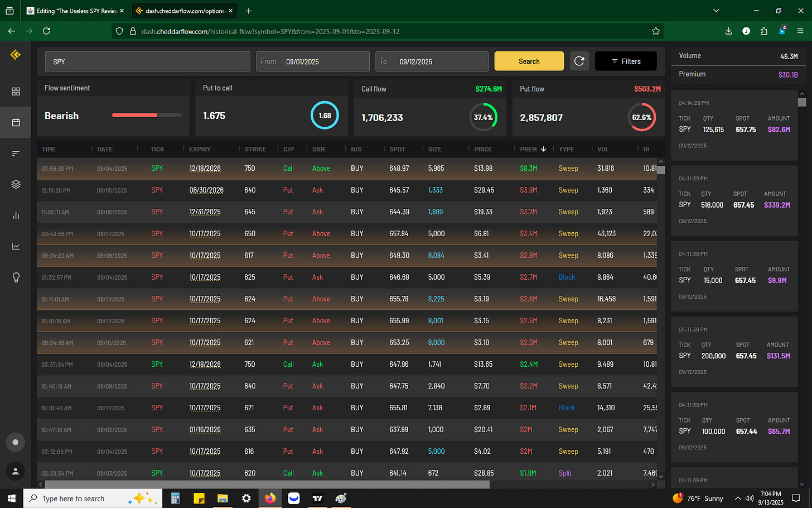
Task: Click the Cheddarflow logo icon
Action: (16, 54)
